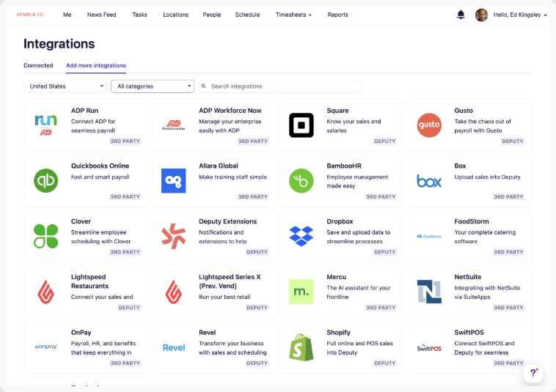Click the NetSuite logo icon
Viewport: 556px width, 392px height.
tap(429, 292)
